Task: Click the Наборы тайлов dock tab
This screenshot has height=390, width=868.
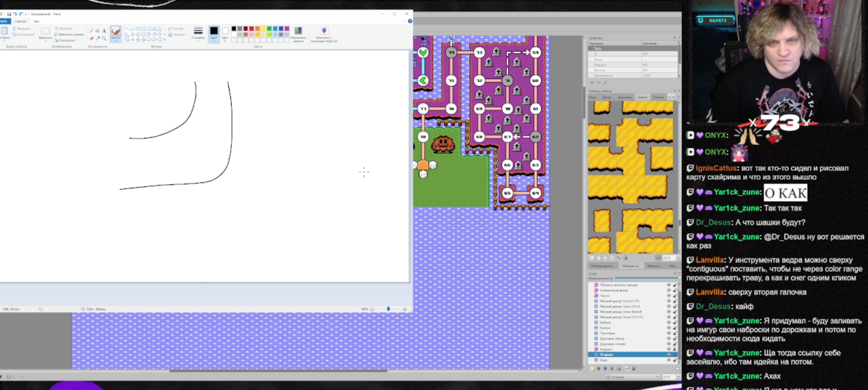Action: click(x=631, y=266)
